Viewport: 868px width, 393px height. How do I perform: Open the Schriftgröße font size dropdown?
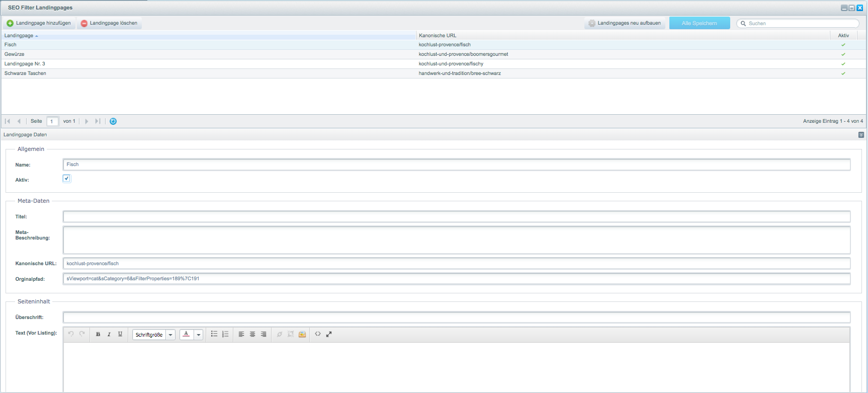tap(154, 335)
